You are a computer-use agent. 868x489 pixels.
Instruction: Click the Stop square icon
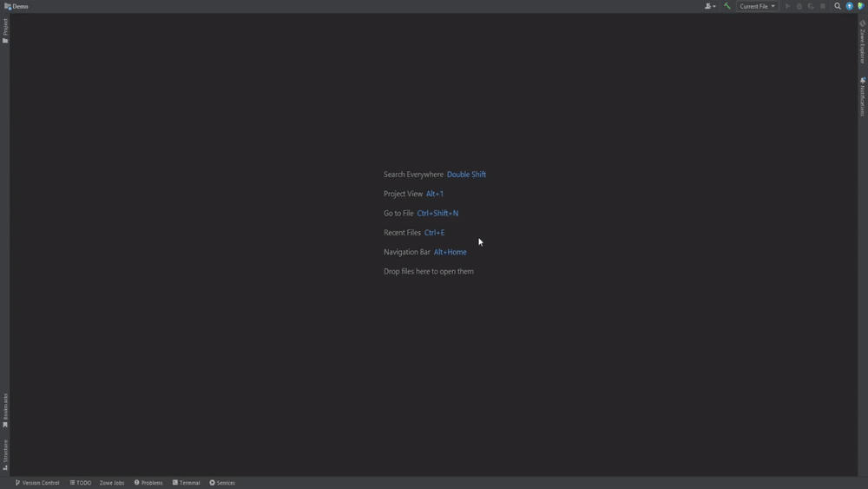tap(823, 6)
